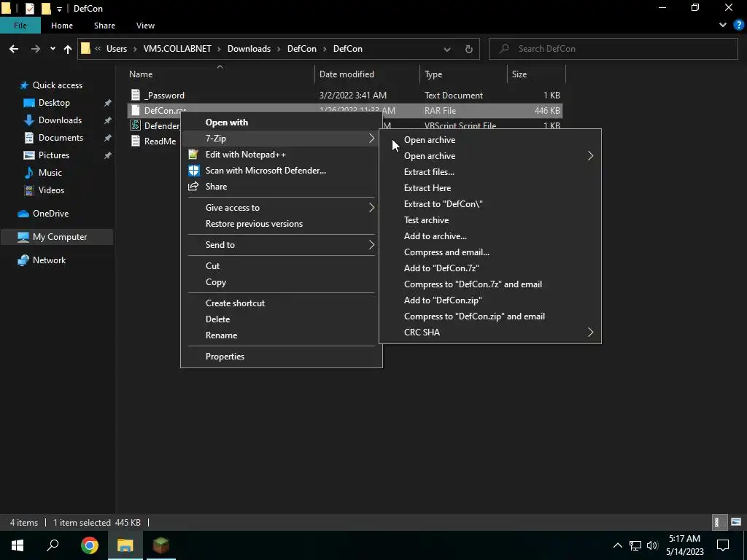Expand the Send to submenu

point(371,245)
